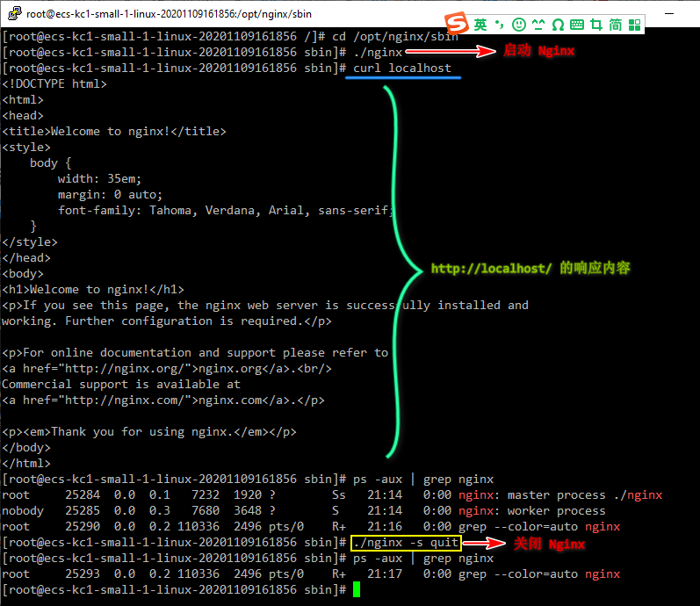Open the IME toolbox grid icon
Screen dimensions: 700x606
point(634,25)
